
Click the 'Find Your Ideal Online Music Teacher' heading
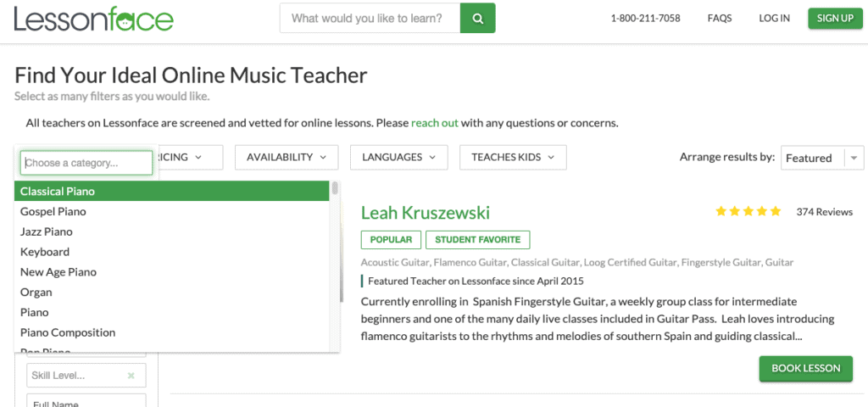tap(191, 75)
